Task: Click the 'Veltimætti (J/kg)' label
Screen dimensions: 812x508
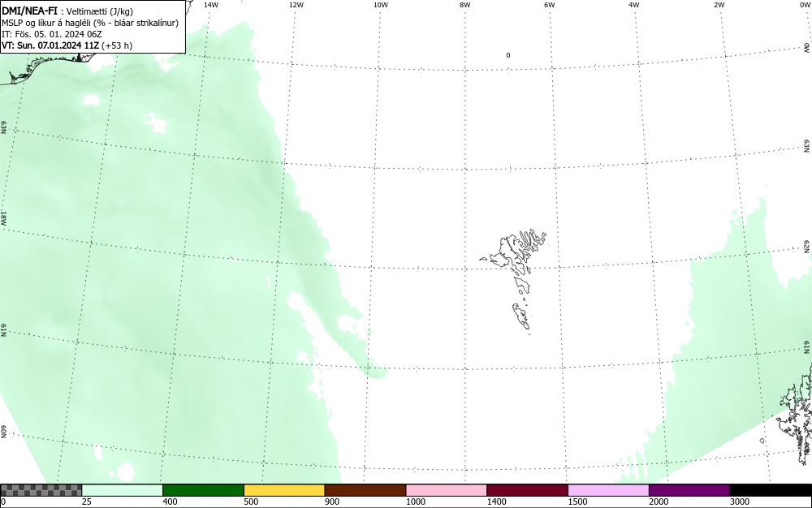Action: (x=100, y=11)
